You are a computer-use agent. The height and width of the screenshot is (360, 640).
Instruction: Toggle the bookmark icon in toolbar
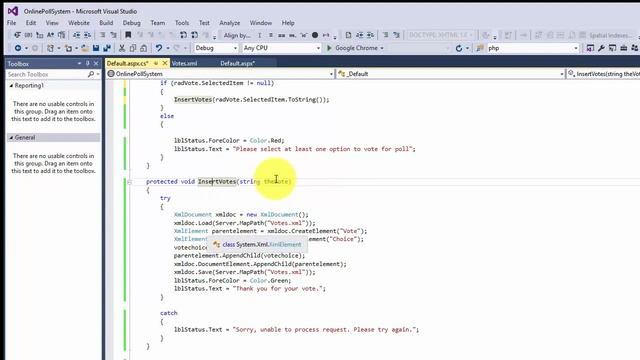pos(128,35)
